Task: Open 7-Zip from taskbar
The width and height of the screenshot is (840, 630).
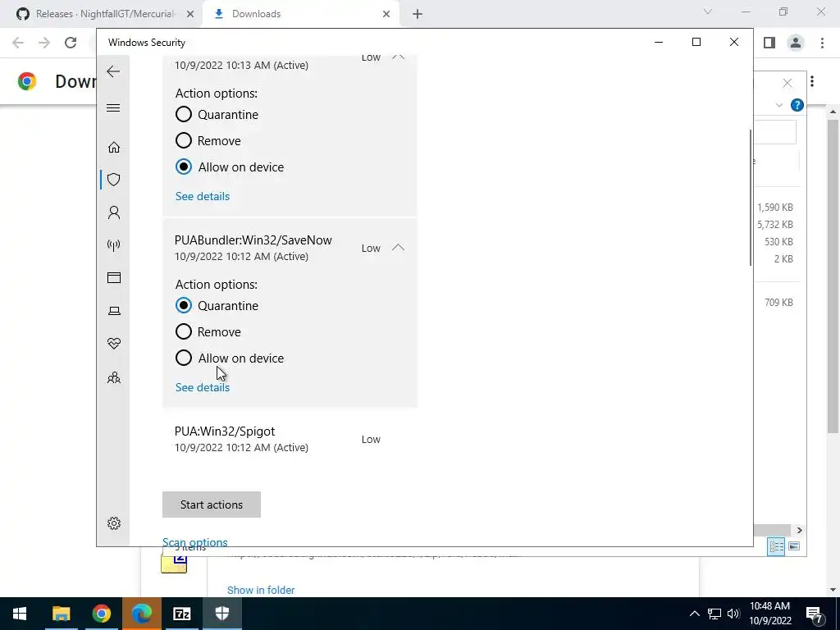Action: coord(182,614)
